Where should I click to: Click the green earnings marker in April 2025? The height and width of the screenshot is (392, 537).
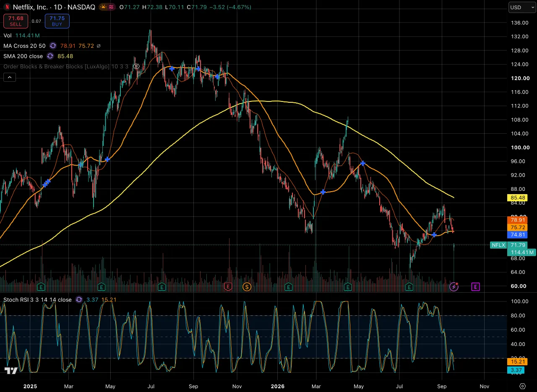102,287
